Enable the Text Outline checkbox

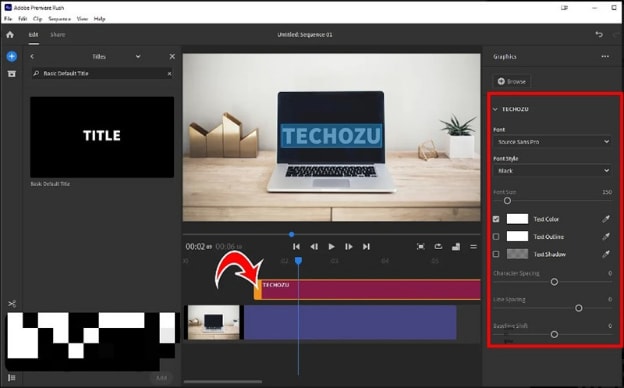[x=496, y=236]
